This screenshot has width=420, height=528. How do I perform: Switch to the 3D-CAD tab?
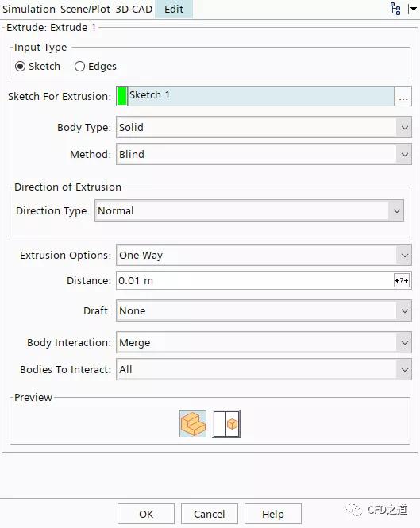pyautogui.click(x=134, y=9)
